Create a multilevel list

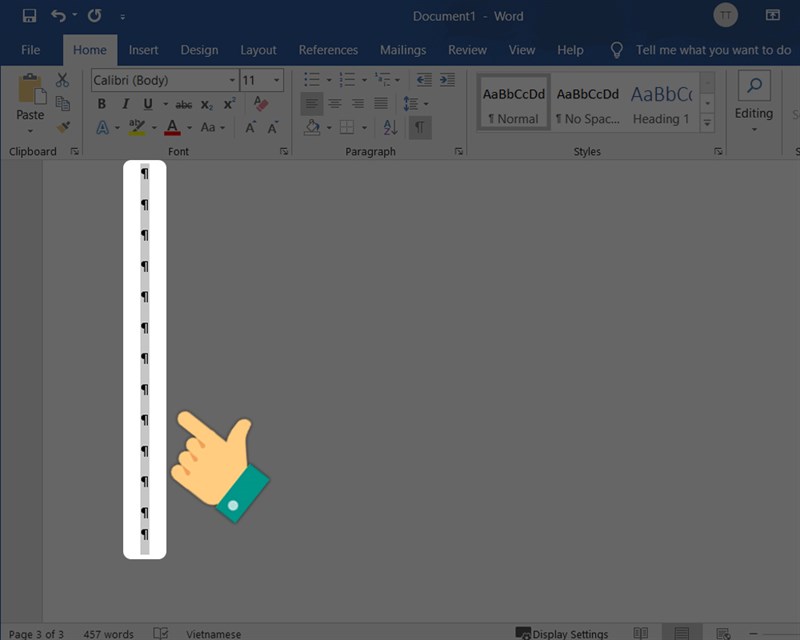[383, 80]
